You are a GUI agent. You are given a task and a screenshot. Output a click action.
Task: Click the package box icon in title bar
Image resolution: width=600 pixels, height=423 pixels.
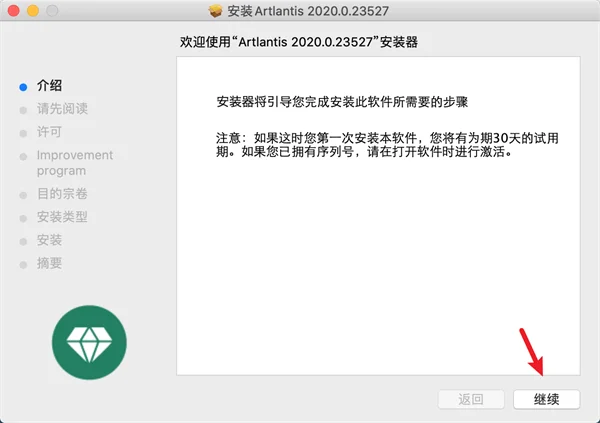[215, 11]
